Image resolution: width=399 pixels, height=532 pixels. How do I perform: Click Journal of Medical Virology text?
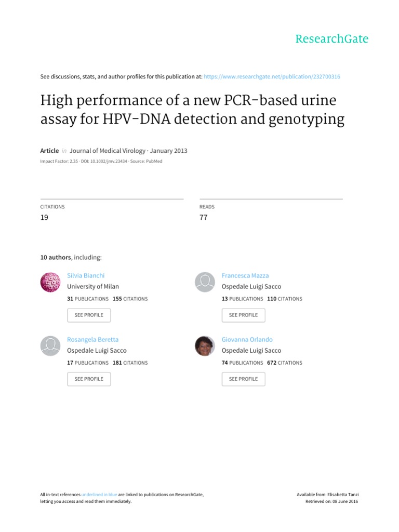tap(107, 151)
